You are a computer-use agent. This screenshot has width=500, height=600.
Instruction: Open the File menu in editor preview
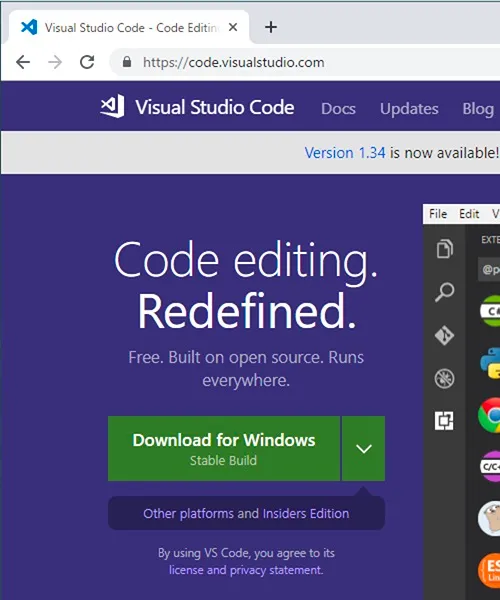click(438, 214)
